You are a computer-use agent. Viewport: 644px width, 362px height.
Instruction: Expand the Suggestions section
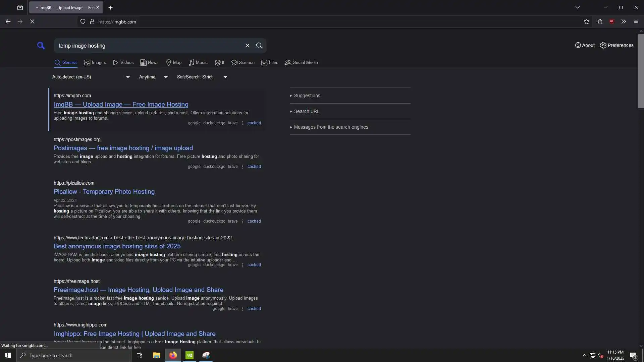click(x=307, y=96)
